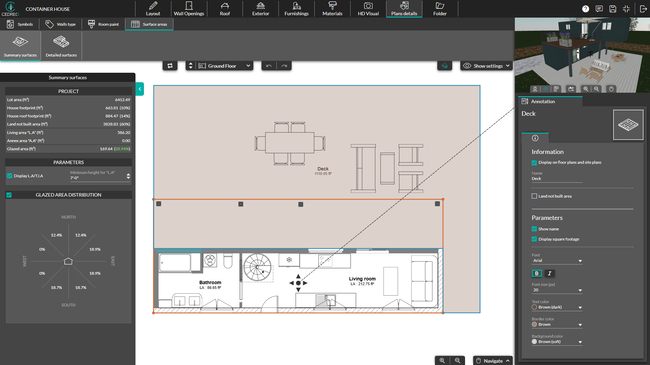The width and height of the screenshot is (650, 365).
Task: Toggle bold text formatting
Action: pyautogui.click(x=537, y=273)
